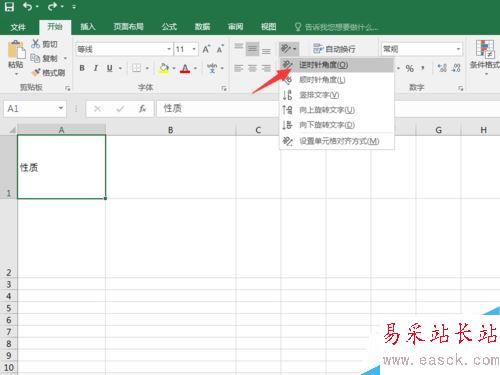This screenshot has width=500, height=375.
Task: Redo the last action
Action: click(x=52, y=7)
